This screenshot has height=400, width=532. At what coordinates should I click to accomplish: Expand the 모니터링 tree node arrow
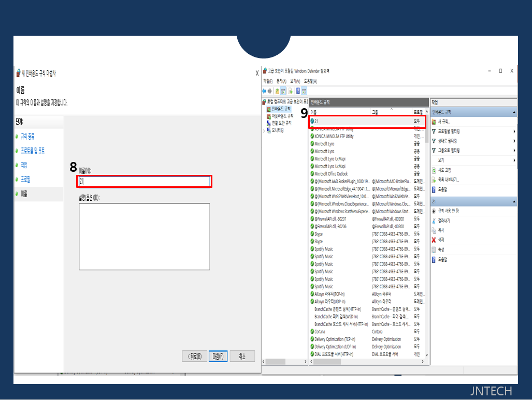(264, 130)
